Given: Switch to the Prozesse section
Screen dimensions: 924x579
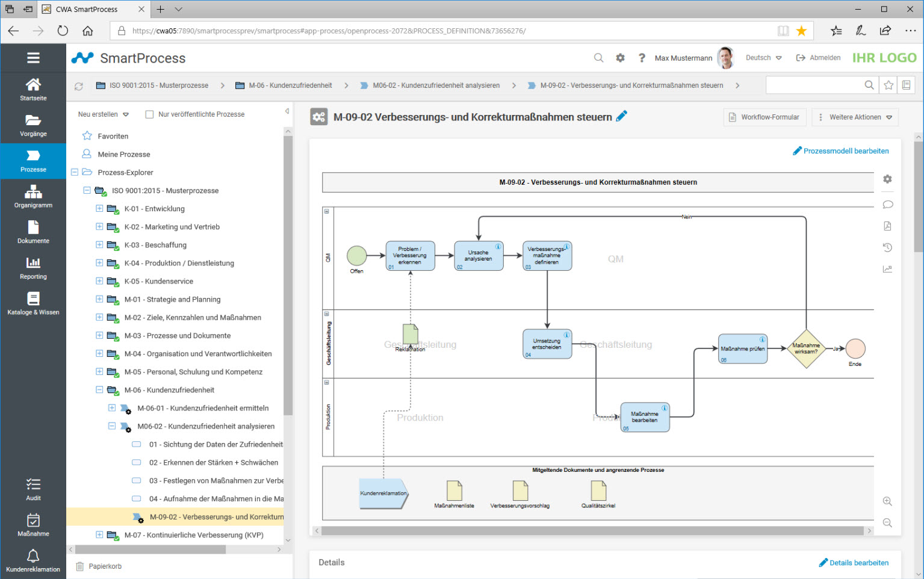Looking at the screenshot, I should 33,161.
